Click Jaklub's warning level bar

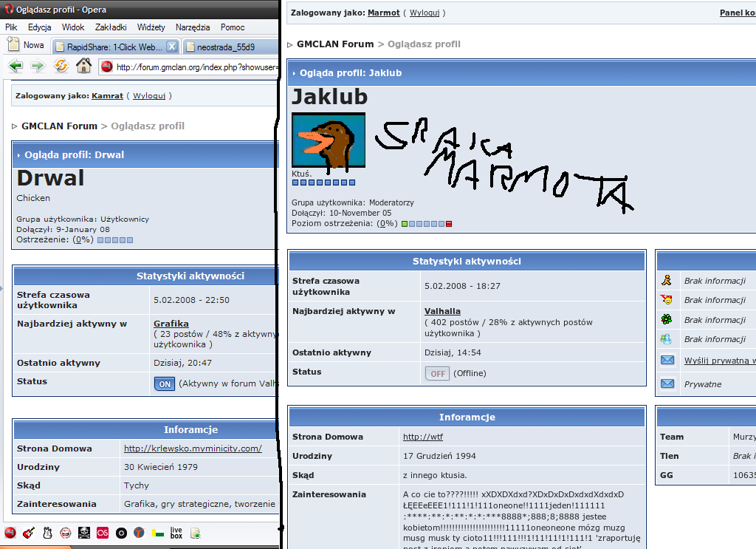[427, 224]
